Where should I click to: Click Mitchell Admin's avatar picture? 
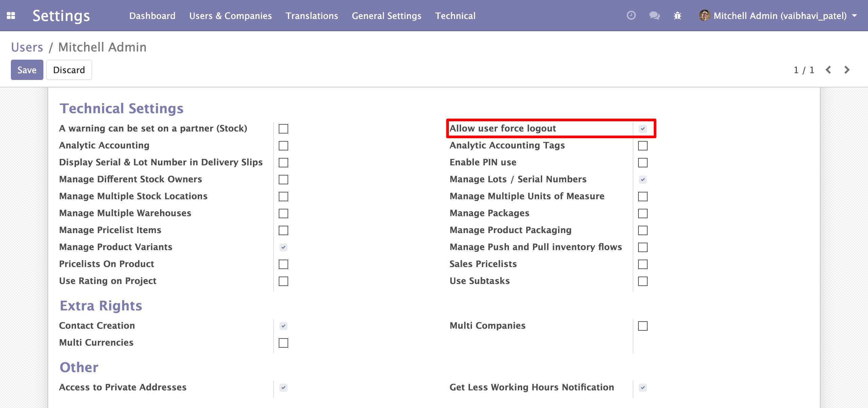[x=705, y=15]
